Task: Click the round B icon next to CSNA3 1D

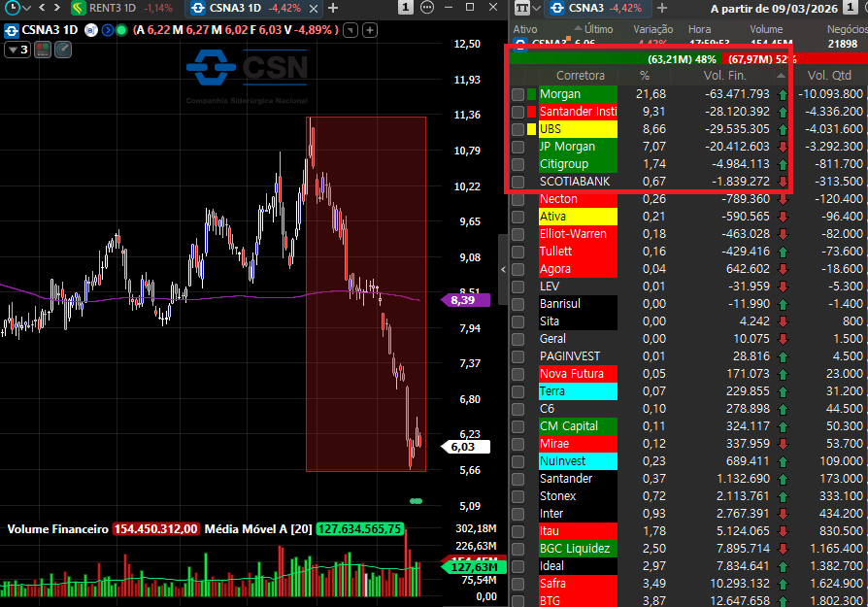Action: pyautogui.click(x=91, y=30)
